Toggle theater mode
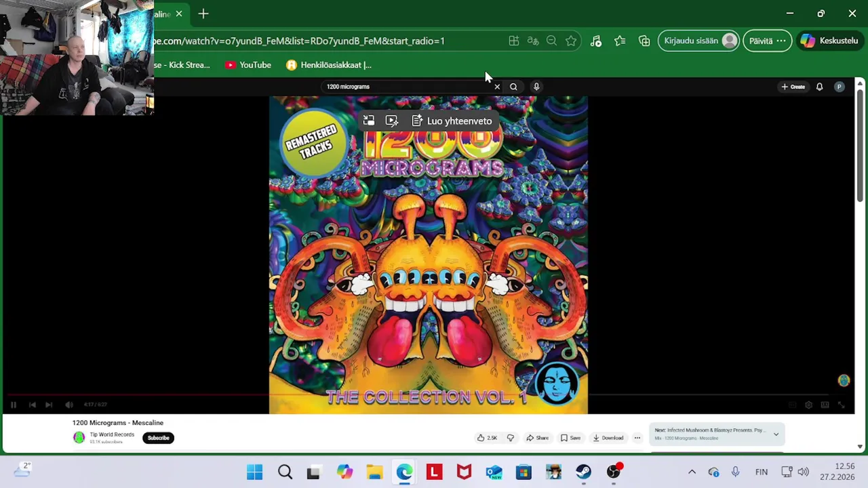868x488 pixels. point(825,405)
